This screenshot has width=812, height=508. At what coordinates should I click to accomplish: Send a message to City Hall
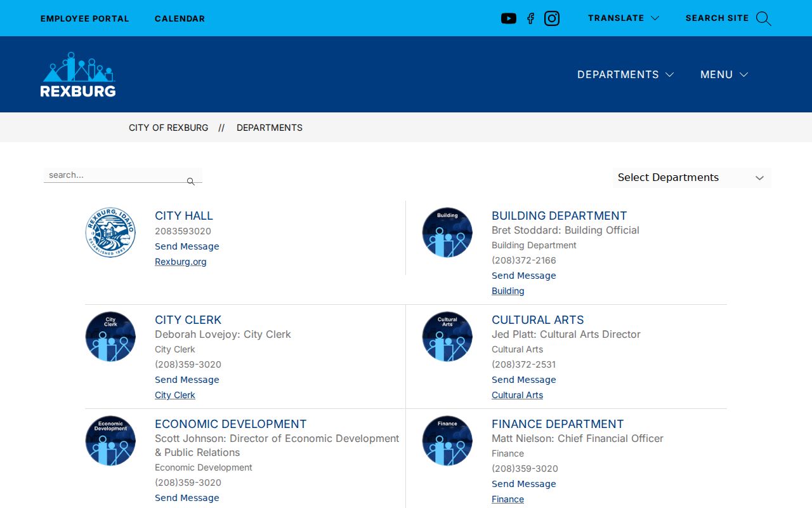coord(187,246)
